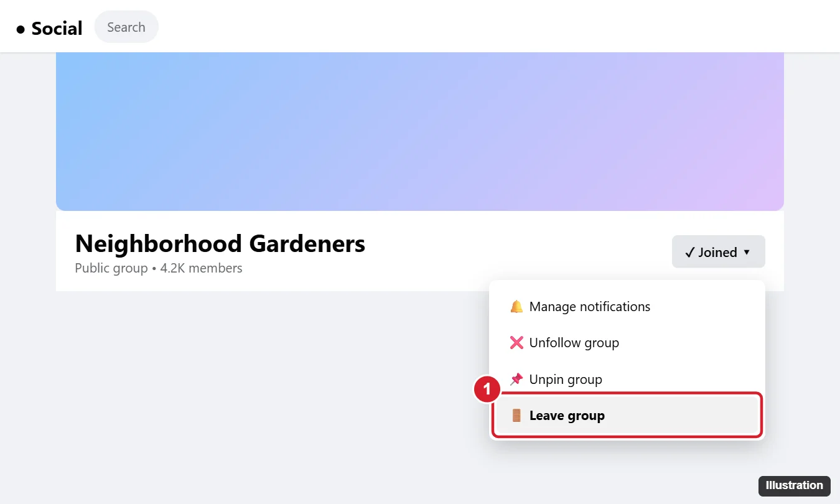Open the Joined dropdown button
This screenshot has width=840, height=504.
[x=718, y=252]
